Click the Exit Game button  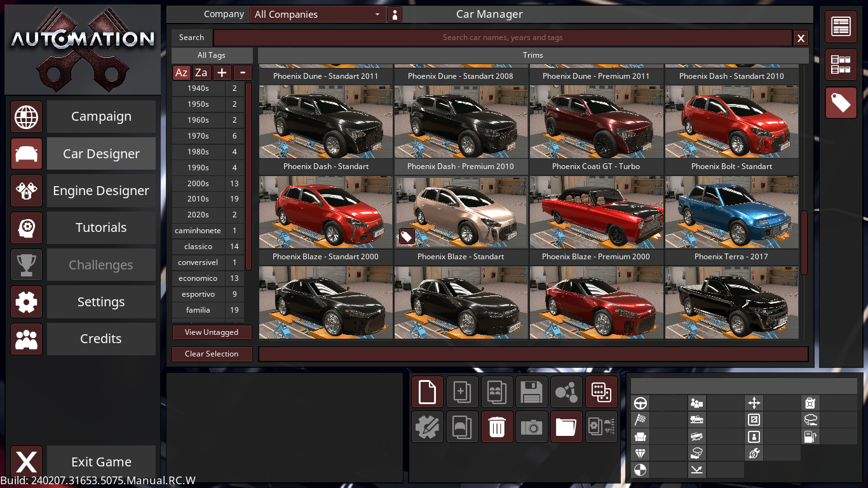click(x=101, y=462)
